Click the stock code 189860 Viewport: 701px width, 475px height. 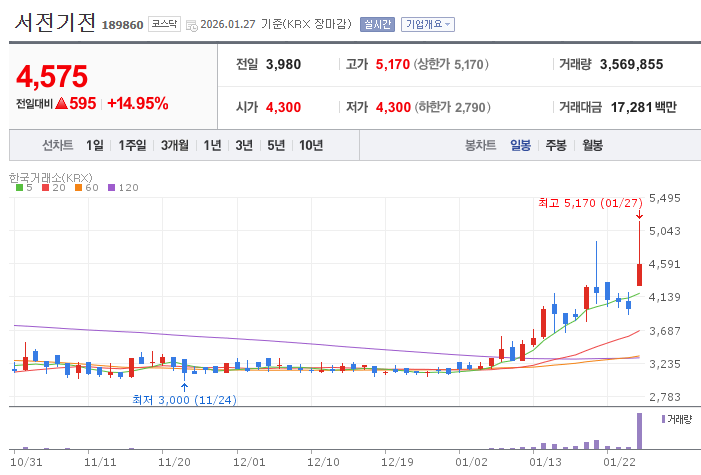tap(122, 25)
